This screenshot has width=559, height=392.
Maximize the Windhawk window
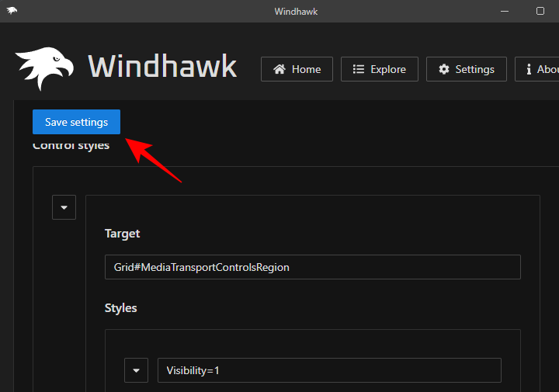540,11
